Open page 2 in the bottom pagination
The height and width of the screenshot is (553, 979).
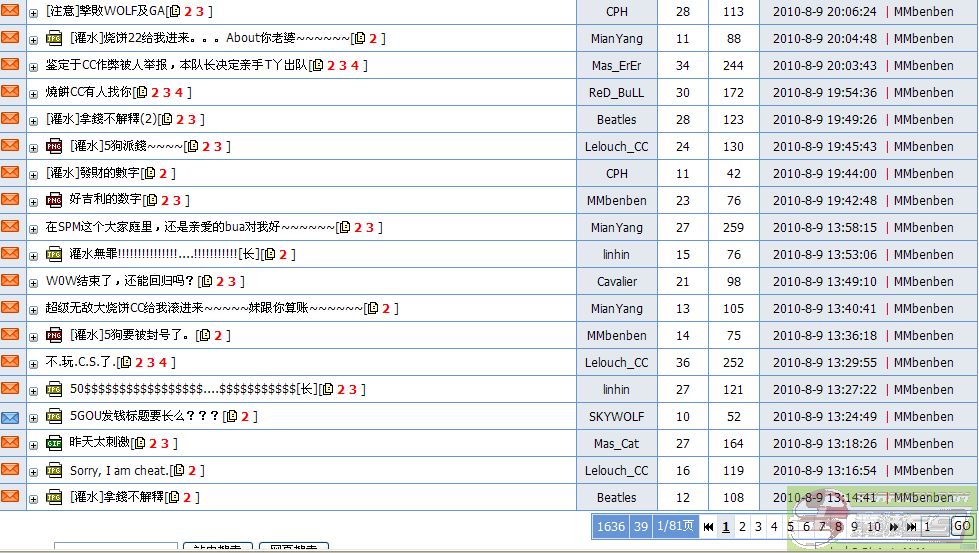click(742, 527)
